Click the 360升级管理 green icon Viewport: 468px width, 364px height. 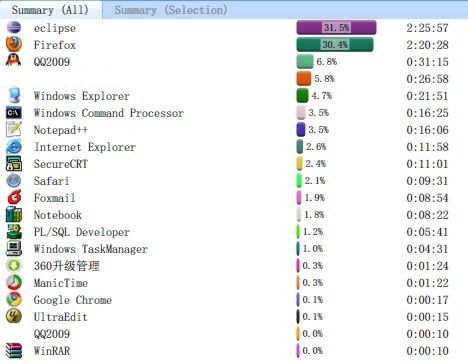tap(14, 265)
